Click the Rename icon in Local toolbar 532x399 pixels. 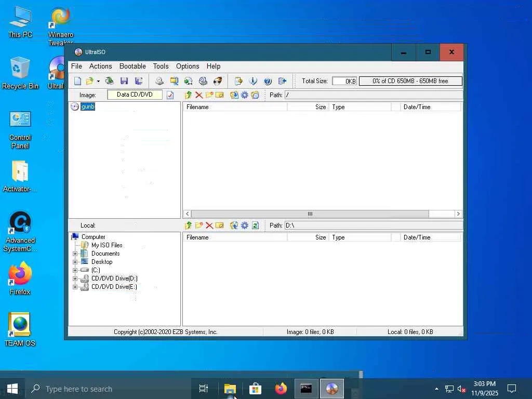(x=220, y=225)
